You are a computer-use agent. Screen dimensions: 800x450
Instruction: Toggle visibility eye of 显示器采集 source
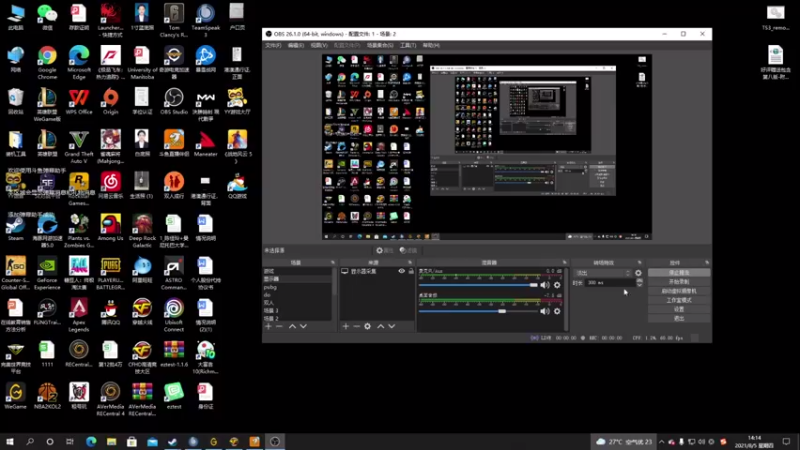pyautogui.click(x=402, y=271)
